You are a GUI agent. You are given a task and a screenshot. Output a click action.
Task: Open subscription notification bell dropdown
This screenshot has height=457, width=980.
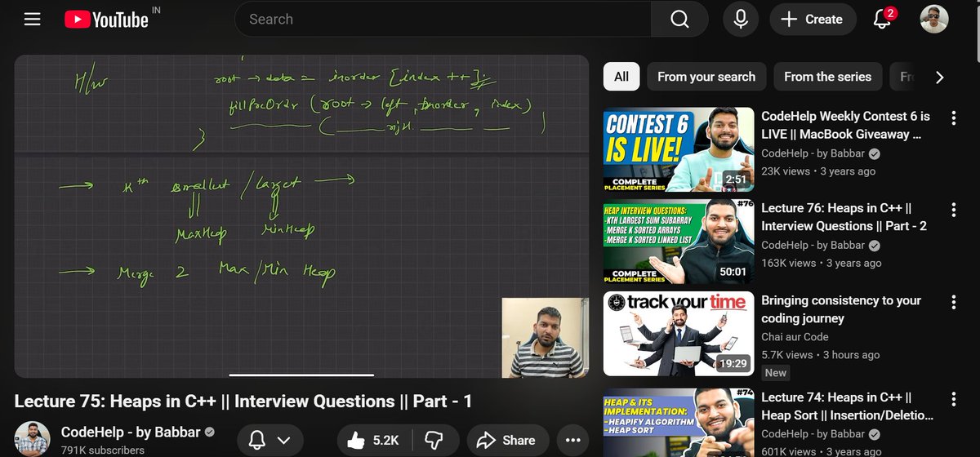pyautogui.click(x=269, y=441)
